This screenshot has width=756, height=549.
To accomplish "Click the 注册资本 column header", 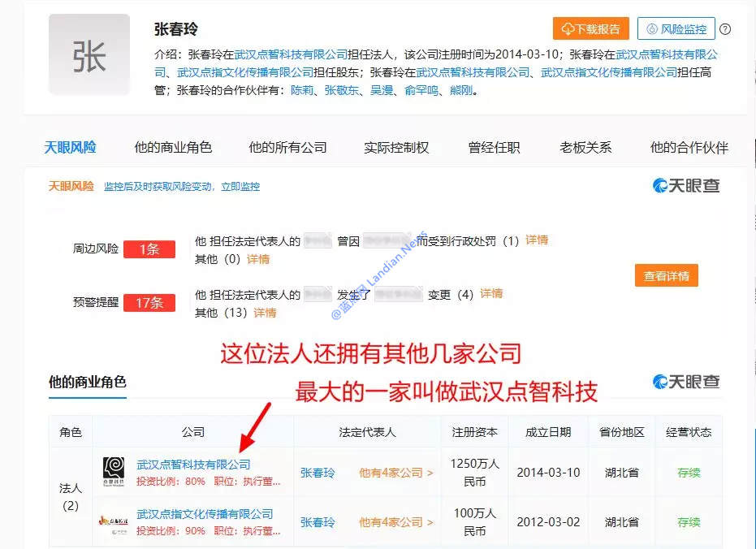I will tap(475, 432).
